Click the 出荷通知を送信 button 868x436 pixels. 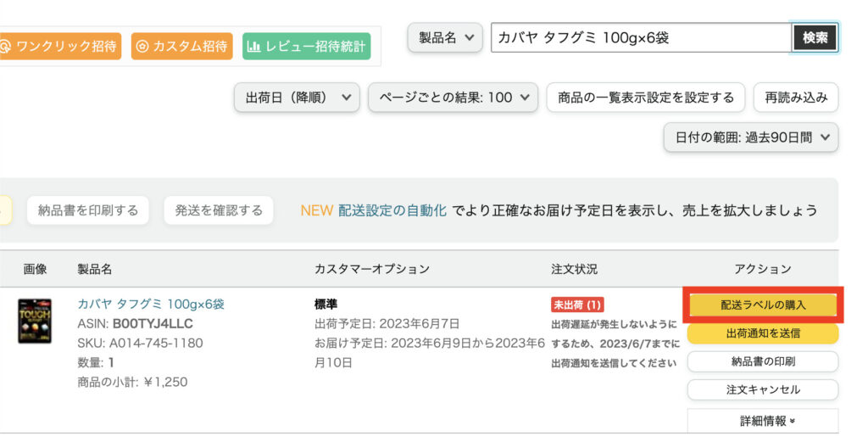(x=763, y=333)
